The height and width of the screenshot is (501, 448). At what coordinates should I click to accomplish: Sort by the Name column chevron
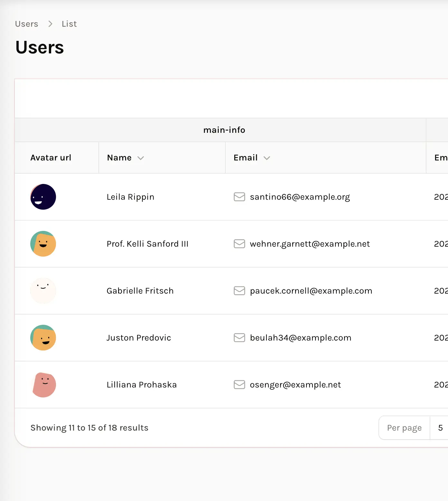coord(141,158)
